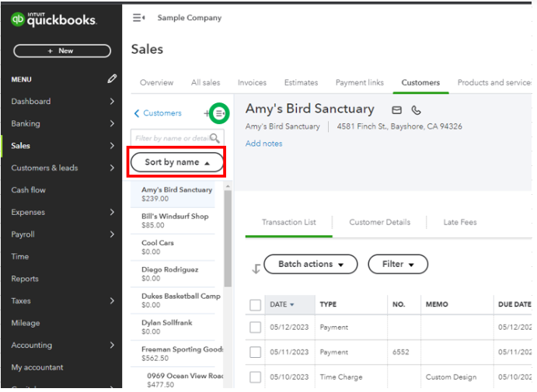Open the Batch actions dropdown
Viewport: 537px width, 392px height.
tap(311, 264)
